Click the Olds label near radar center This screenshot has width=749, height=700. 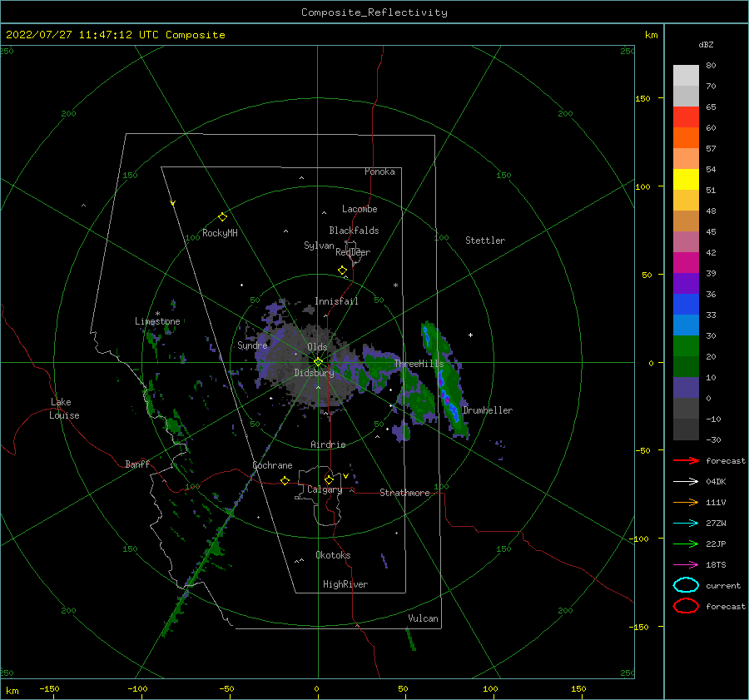(x=317, y=347)
